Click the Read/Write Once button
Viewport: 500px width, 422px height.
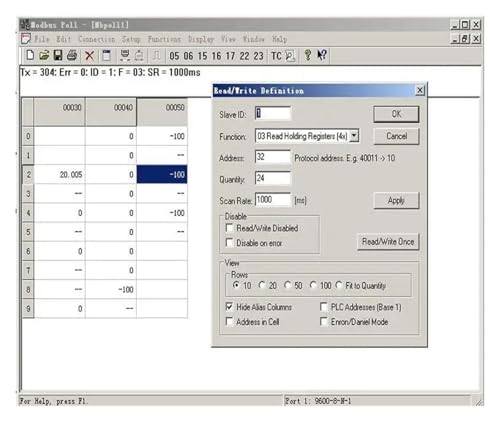(x=388, y=242)
